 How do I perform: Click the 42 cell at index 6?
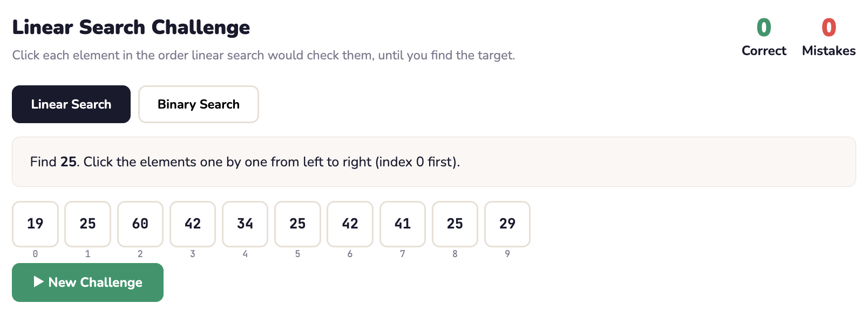pyautogui.click(x=350, y=224)
